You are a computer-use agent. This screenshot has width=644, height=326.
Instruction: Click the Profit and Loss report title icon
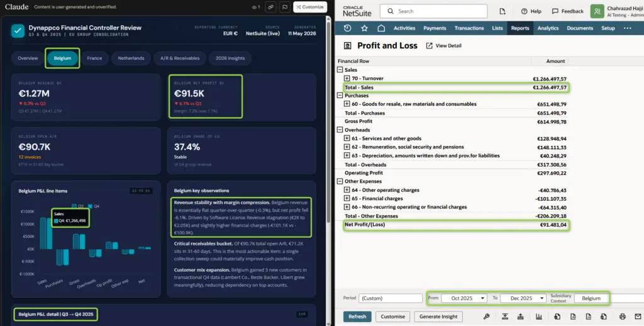(347, 46)
